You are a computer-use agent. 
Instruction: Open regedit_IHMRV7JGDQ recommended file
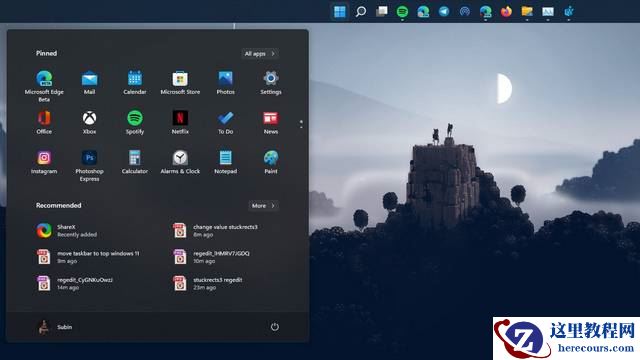tap(211, 257)
